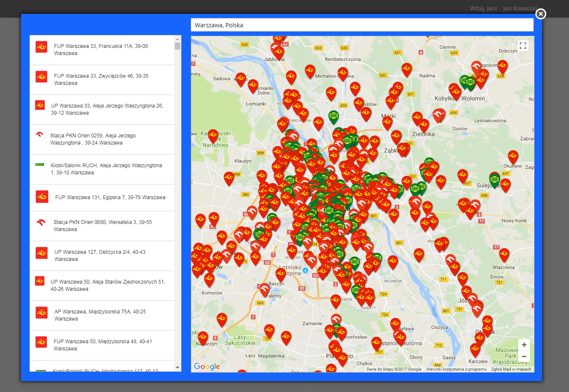Select FUP Warszawa 33, Francuska 11A entry
Viewport: 569px width, 392px height.
point(102,50)
